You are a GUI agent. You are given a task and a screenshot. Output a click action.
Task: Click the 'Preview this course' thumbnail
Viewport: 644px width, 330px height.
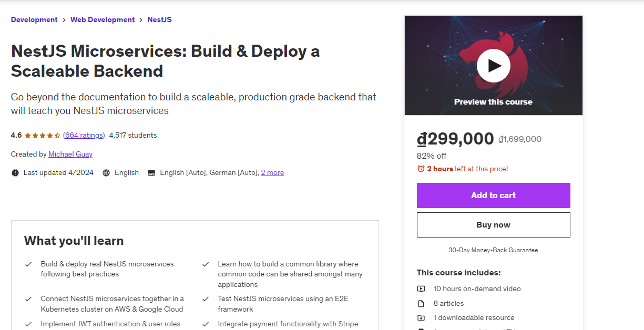[493, 102]
